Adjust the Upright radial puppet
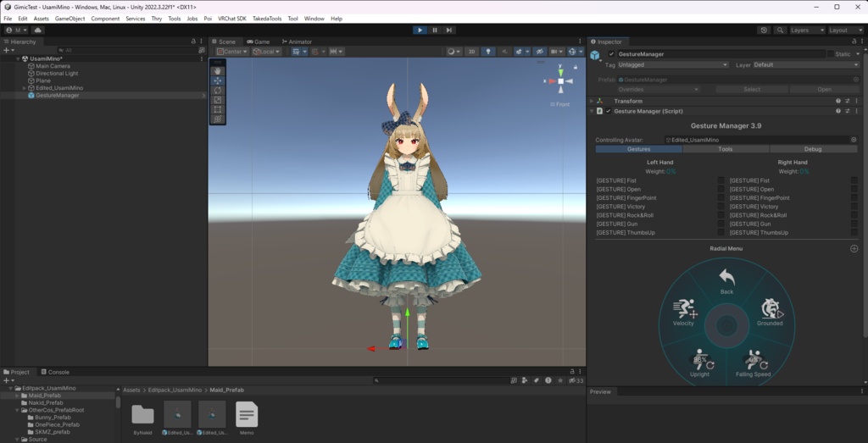Image resolution: width=868 pixels, height=443 pixels. click(699, 363)
